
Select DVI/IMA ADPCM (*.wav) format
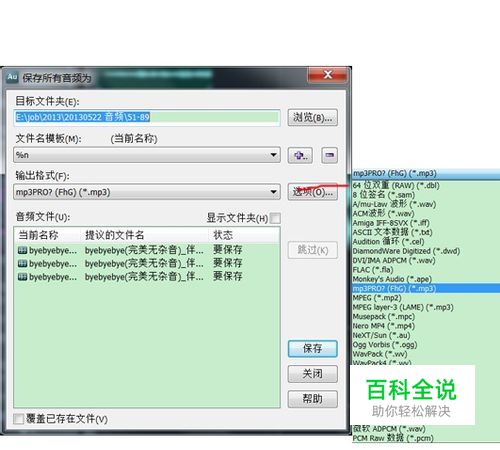tap(426, 260)
